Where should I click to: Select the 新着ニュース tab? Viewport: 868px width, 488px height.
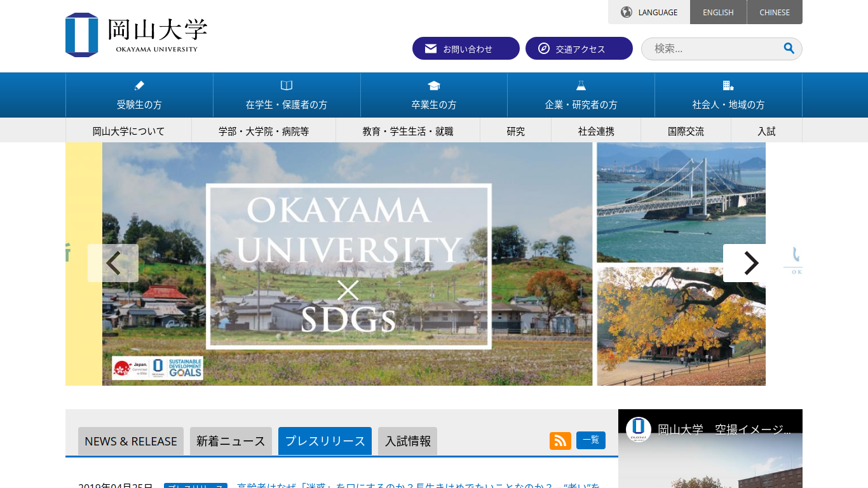231,441
